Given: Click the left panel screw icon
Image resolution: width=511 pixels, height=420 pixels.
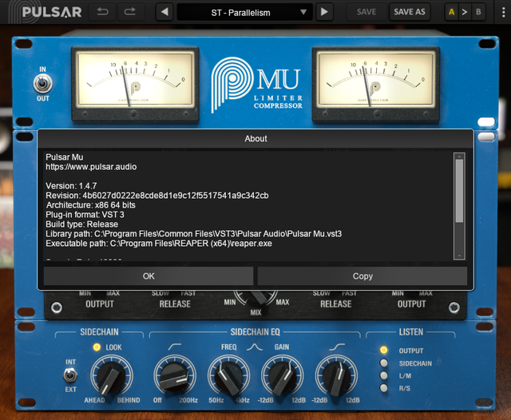Looking at the screenshot, I should tap(57, 307).
